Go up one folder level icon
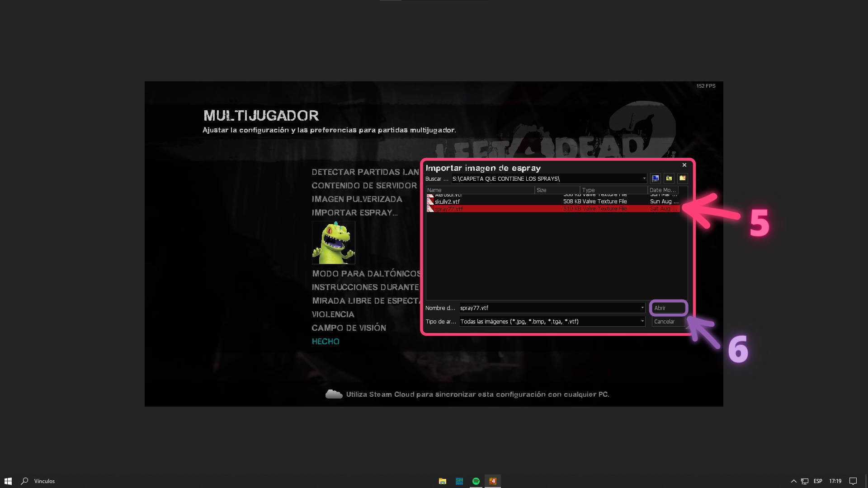The height and width of the screenshot is (488, 868). click(669, 178)
